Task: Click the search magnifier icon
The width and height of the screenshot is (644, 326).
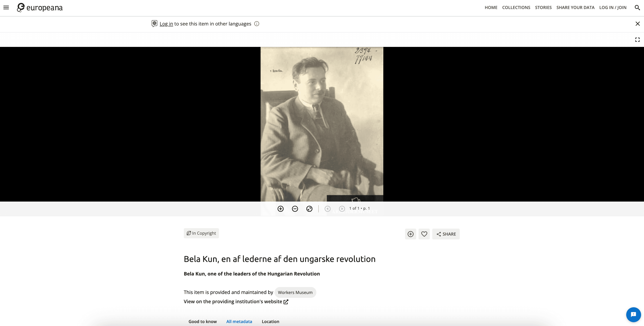Action: click(x=637, y=7)
